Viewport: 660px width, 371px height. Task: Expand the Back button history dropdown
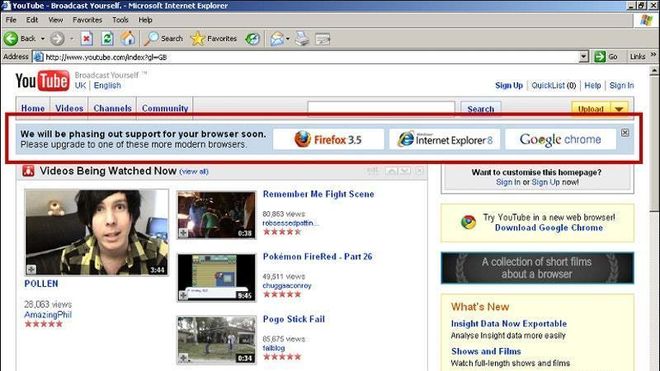click(x=43, y=39)
